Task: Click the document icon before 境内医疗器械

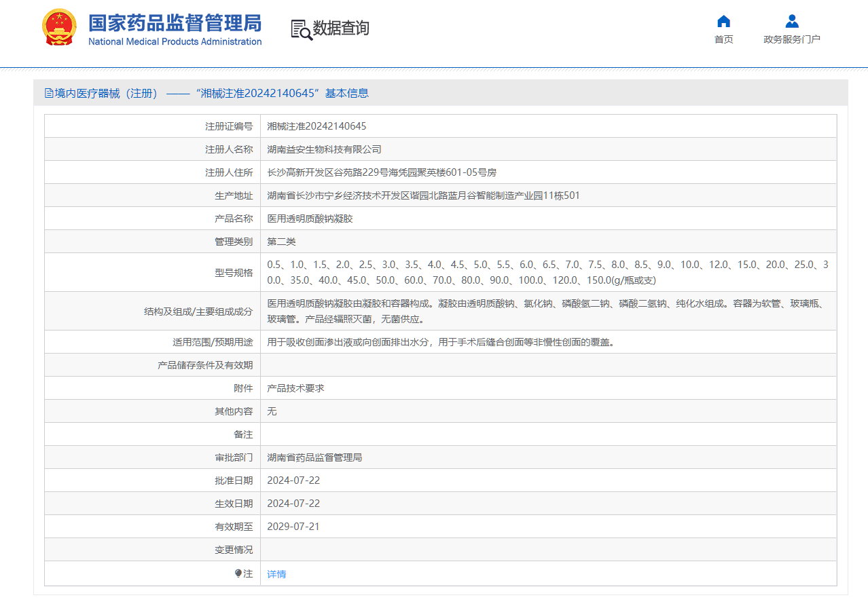Action: tap(49, 93)
